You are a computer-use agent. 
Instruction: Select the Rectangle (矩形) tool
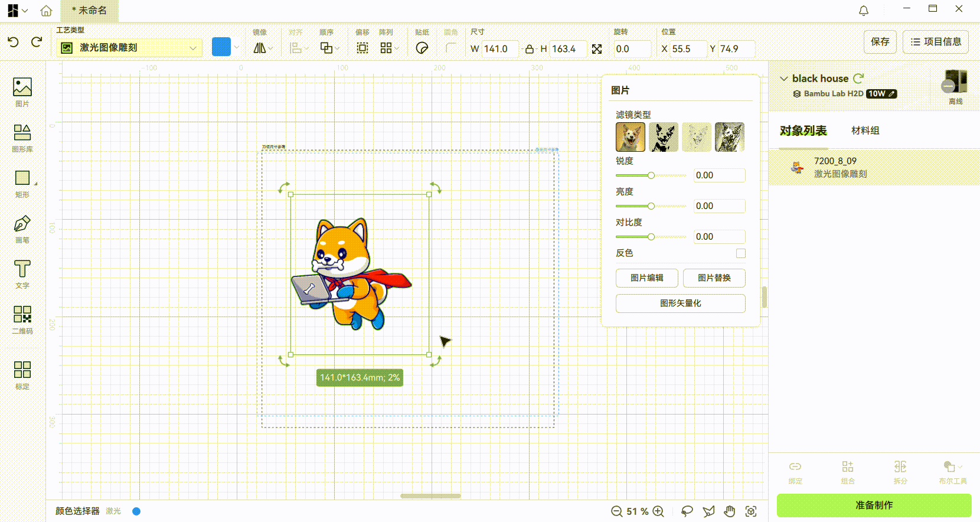point(22,184)
